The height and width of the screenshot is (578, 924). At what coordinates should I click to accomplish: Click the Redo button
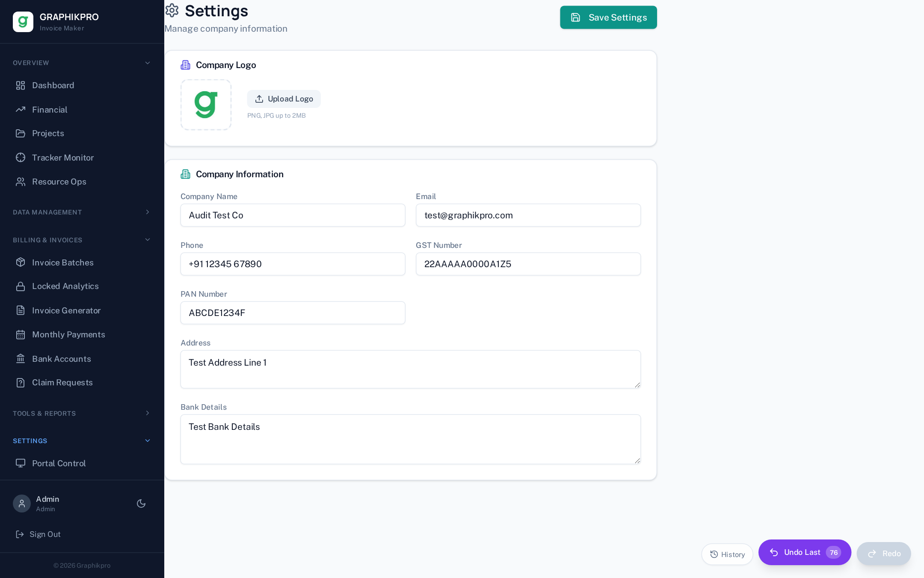[x=884, y=554]
